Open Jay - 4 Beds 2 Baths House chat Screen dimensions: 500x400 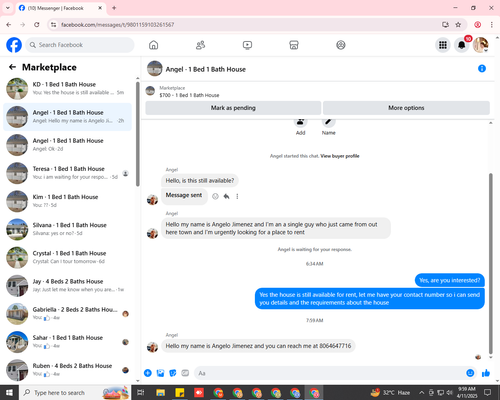click(67, 286)
